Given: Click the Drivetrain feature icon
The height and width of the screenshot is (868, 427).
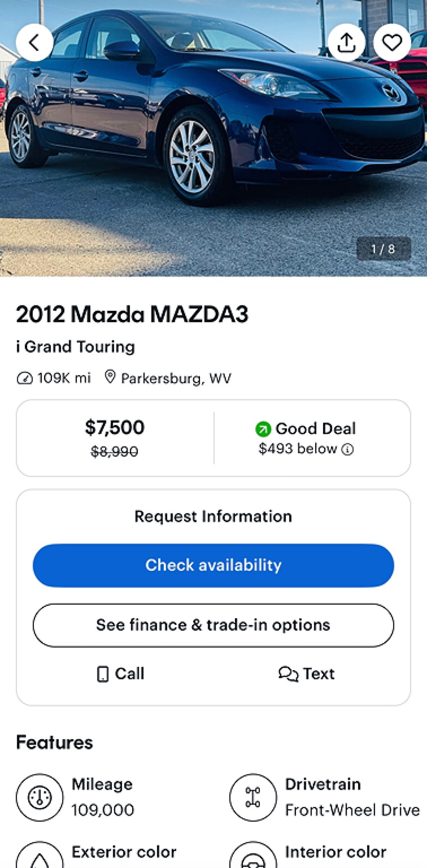Looking at the screenshot, I should [253, 797].
